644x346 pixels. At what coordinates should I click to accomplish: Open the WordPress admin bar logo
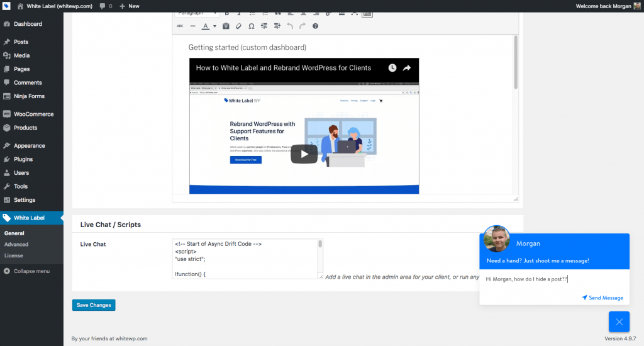click(6, 6)
